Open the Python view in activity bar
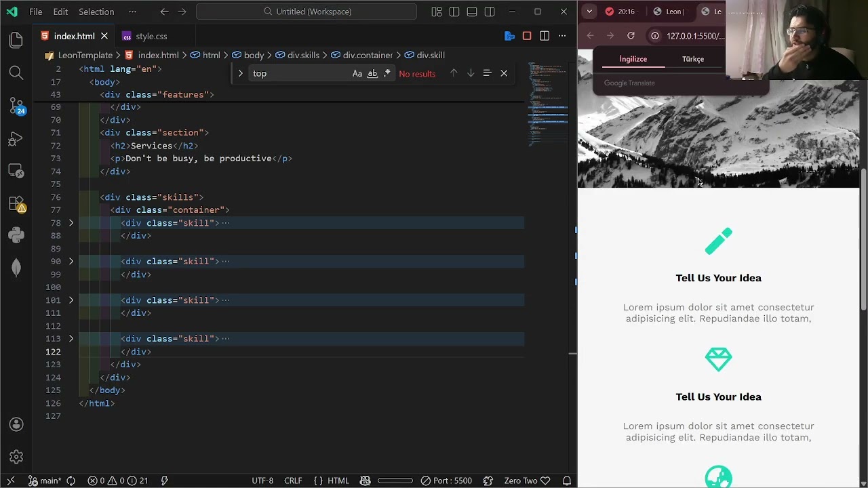Screen dimensions: 868x488 click(x=16, y=235)
